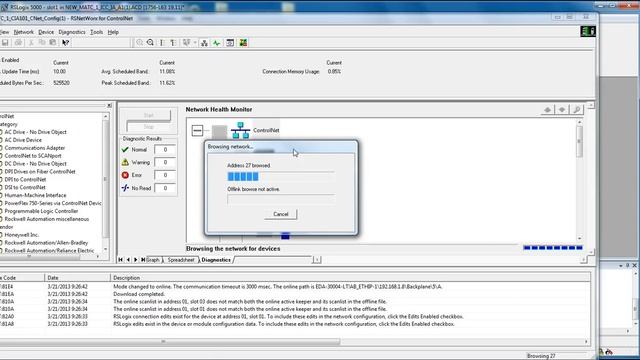The width and height of the screenshot is (640, 360).
Task: Close the hardware list panel with X
Action: [109, 106]
